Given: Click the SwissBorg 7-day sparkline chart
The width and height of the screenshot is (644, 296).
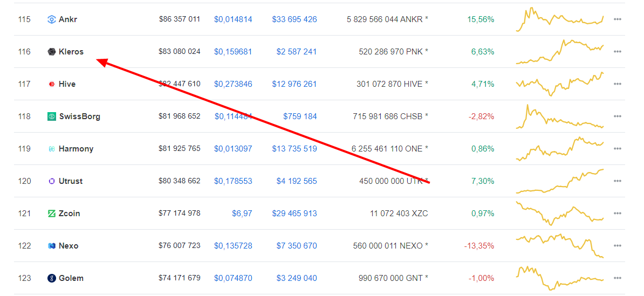Looking at the screenshot, I should coord(560,116).
